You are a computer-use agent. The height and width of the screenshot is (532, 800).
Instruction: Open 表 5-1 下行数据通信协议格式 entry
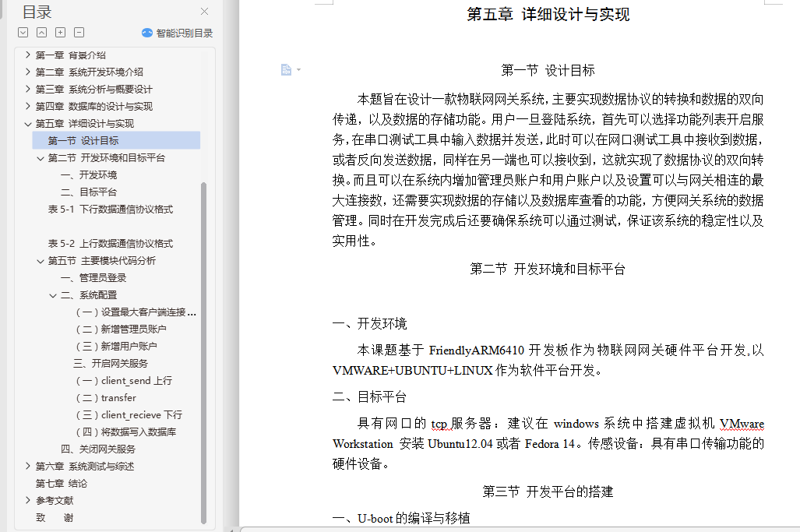[x=110, y=209]
